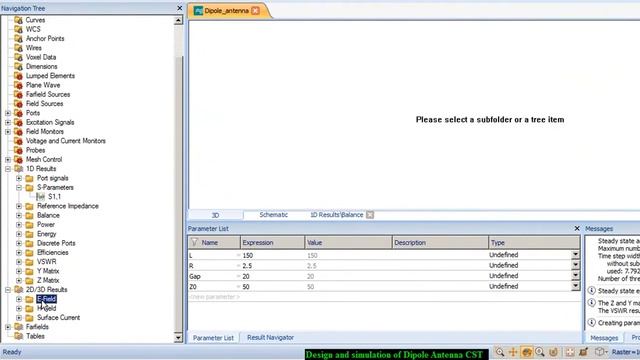Switch to the Schematic tab

[x=273, y=215]
